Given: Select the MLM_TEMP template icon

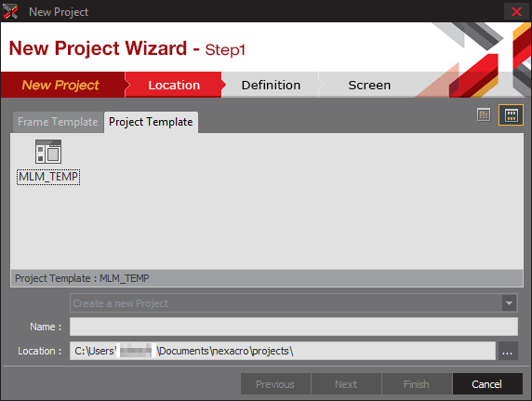Looking at the screenshot, I should [48, 152].
